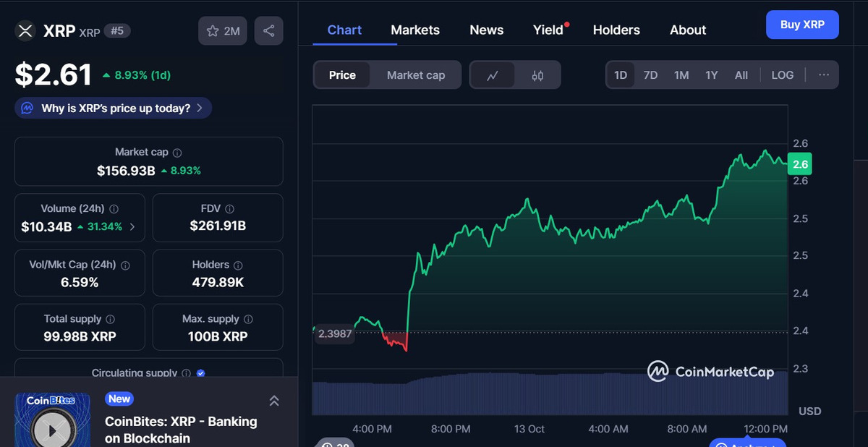
Task: Select the Price chart toggle
Action: coord(342,75)
